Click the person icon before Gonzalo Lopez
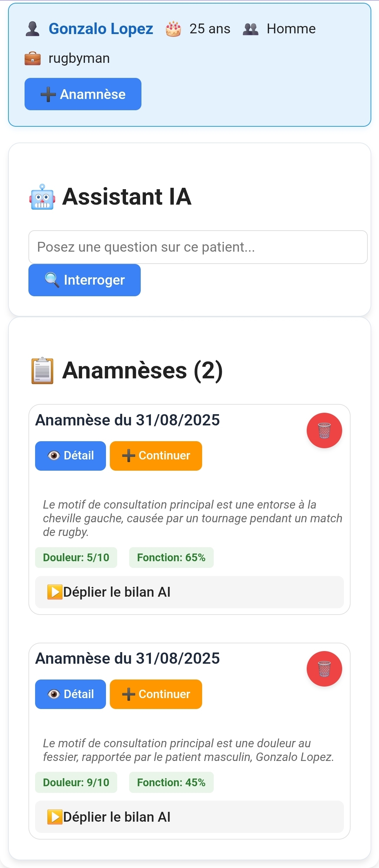379x868 pixels. (x=33, y=28)
